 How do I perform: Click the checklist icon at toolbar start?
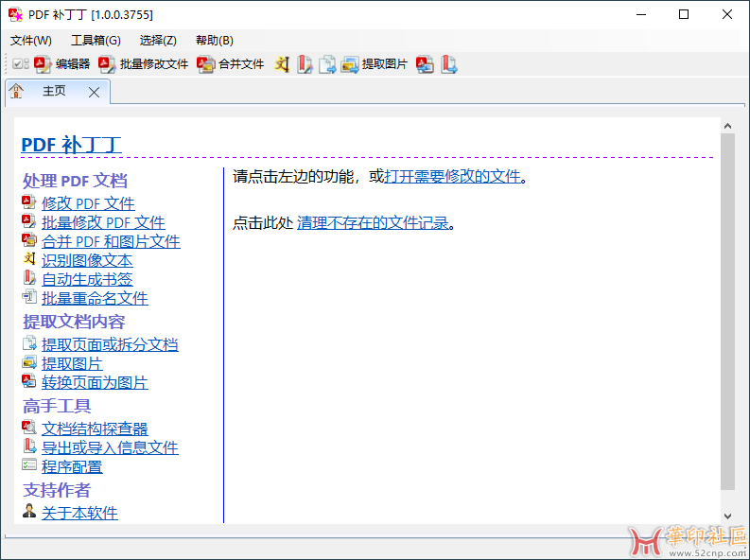pyautogui.click(x=21, y=63)
